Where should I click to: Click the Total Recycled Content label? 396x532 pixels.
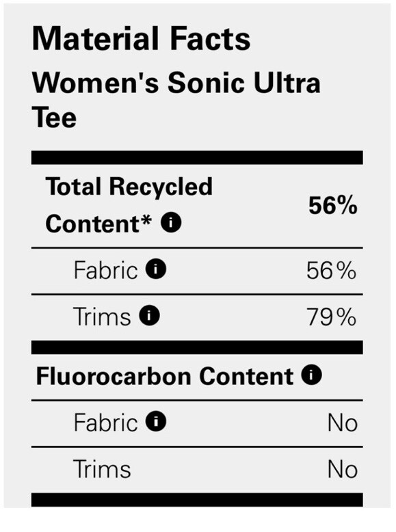[129, 205]
